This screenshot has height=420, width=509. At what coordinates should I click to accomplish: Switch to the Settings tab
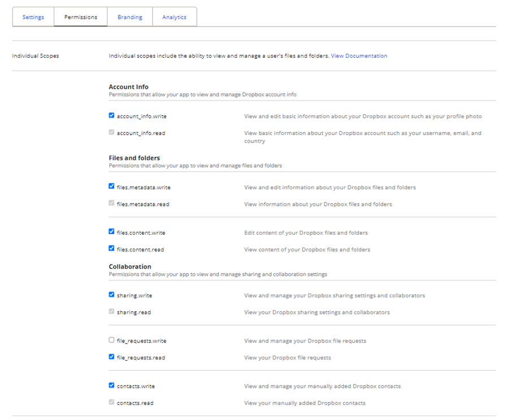(x=33, y=17)
